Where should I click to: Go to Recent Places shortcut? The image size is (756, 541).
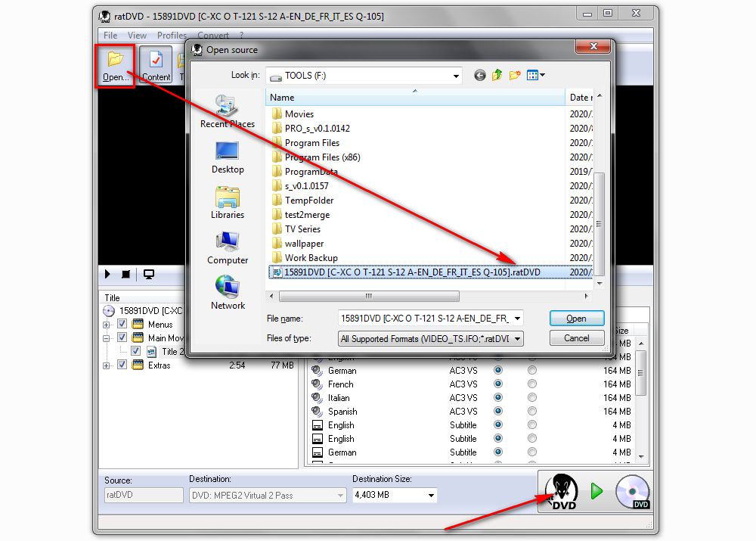pos(227,111)
